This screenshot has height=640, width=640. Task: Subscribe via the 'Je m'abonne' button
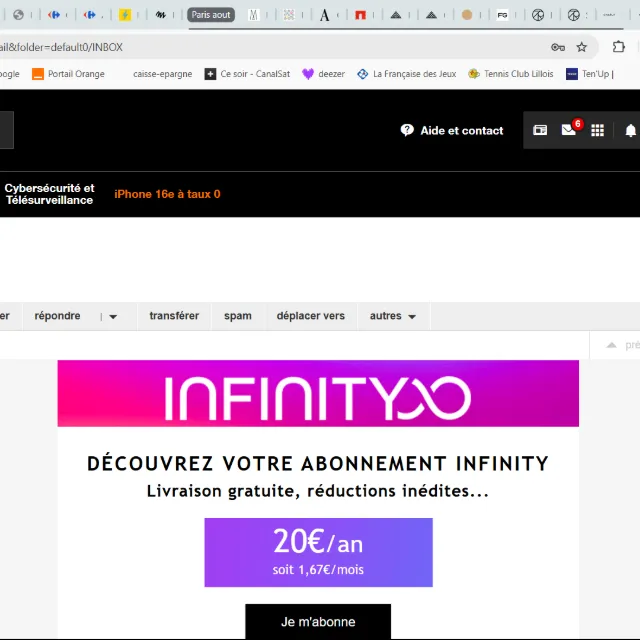tap(318, 622)
